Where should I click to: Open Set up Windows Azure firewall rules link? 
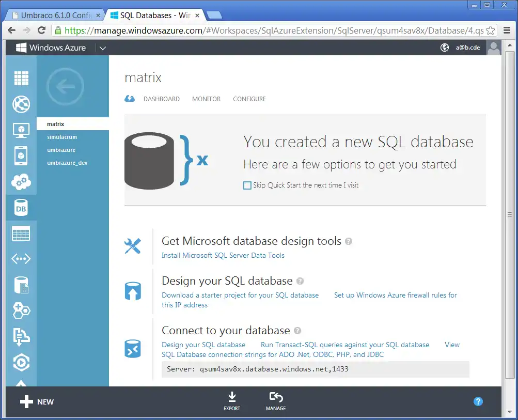(396, 295)
